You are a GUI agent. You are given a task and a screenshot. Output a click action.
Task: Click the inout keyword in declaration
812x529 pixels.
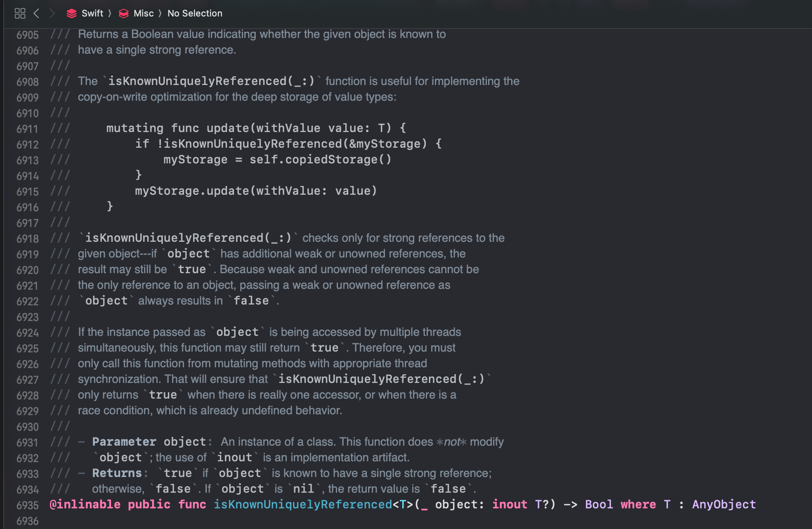point(510,504)
